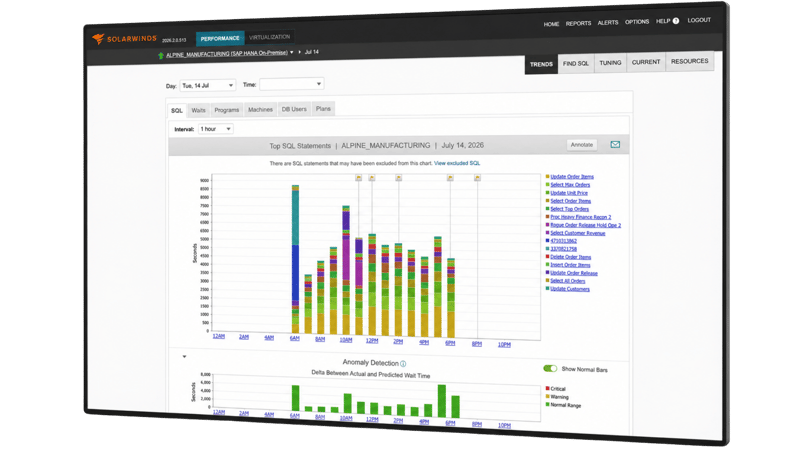This screenshot has width=800, height=450.
Task: Click the 10AM label under Top SQL chart
Action: [346, 340]
